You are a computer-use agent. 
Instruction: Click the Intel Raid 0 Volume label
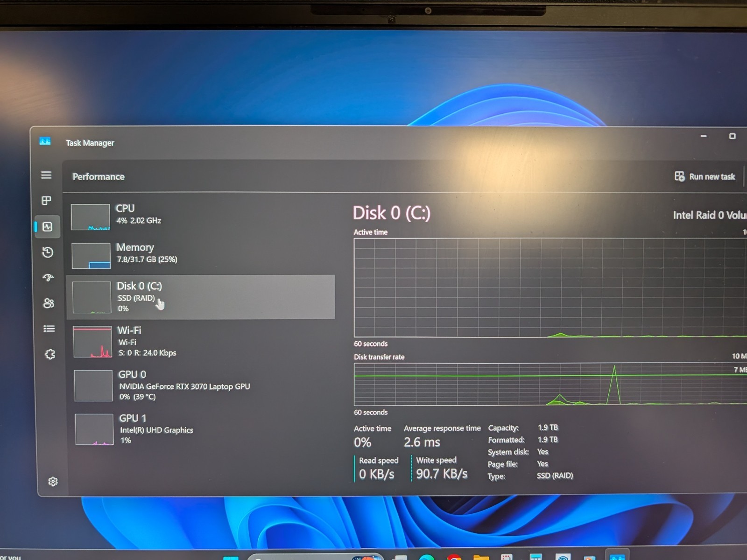[710, 215]
